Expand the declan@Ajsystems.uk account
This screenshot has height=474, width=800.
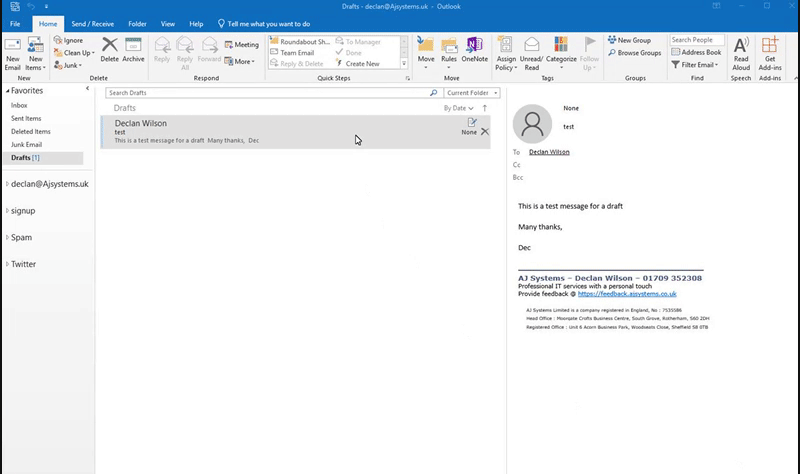tap(7, 184)
